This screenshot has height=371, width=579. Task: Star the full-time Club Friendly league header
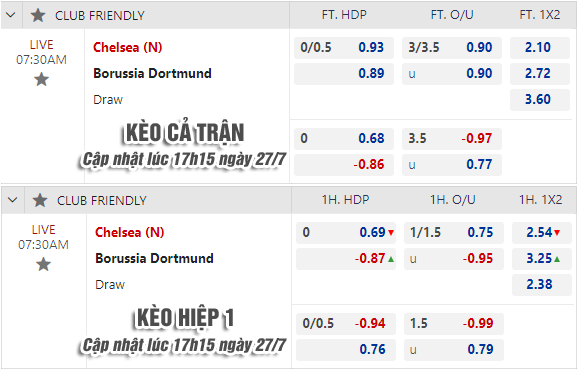(38, 16)
